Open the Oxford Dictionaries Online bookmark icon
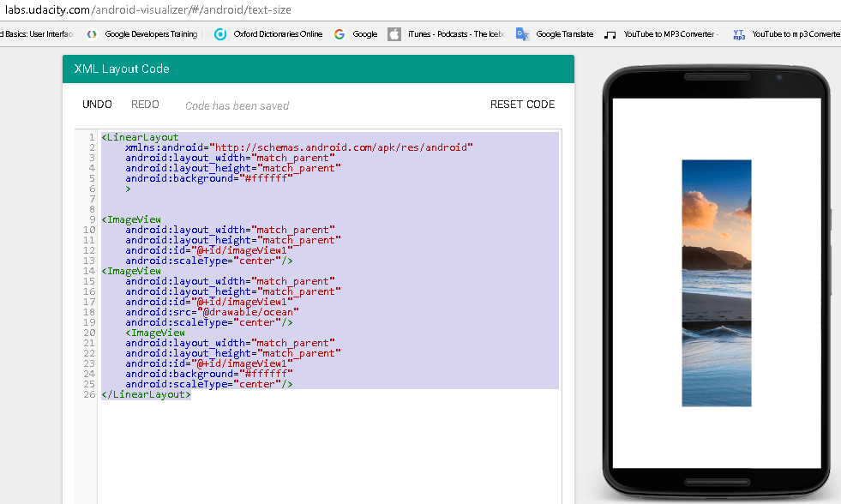841x504 pixels. point(220,34)
